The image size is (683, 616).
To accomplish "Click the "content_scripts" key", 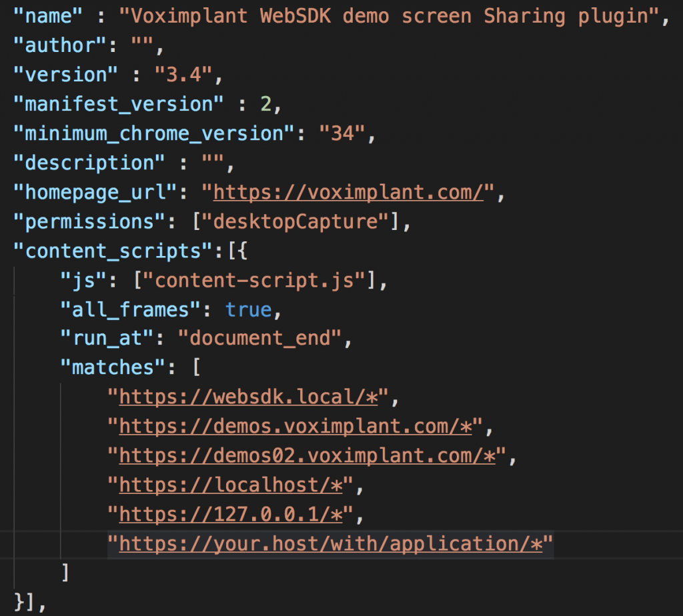I will (x=113, y=251).
